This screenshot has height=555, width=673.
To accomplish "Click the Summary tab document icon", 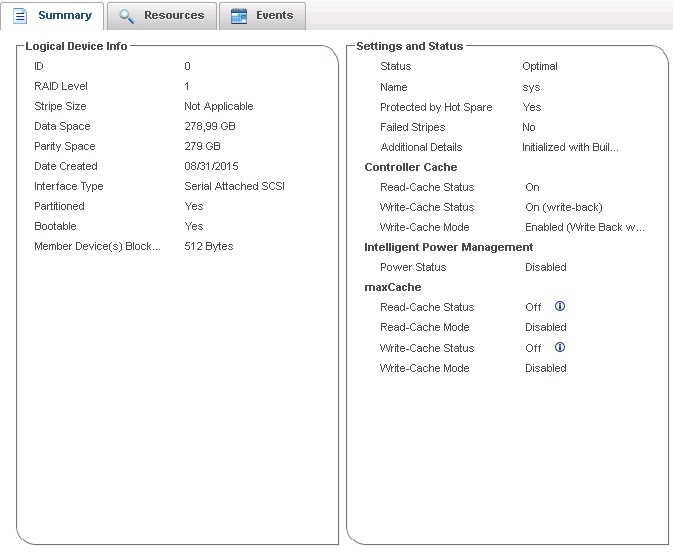I will click(x=20, y=16).
